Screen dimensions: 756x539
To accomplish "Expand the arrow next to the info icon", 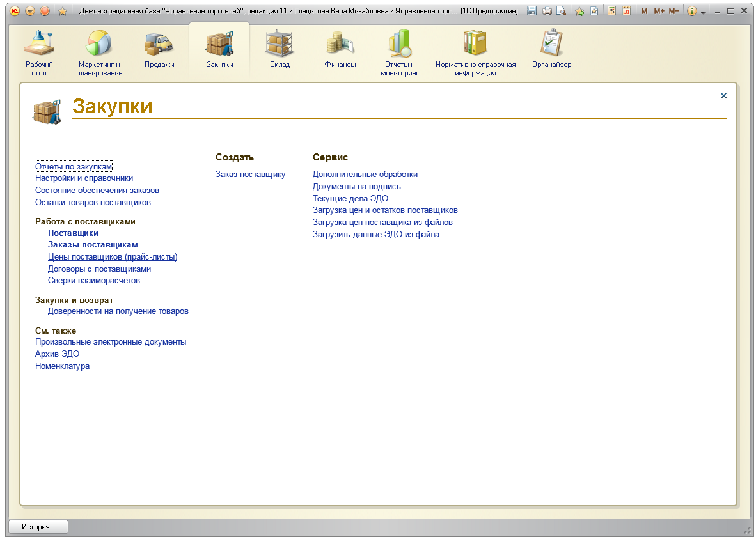I will [704, 12].
